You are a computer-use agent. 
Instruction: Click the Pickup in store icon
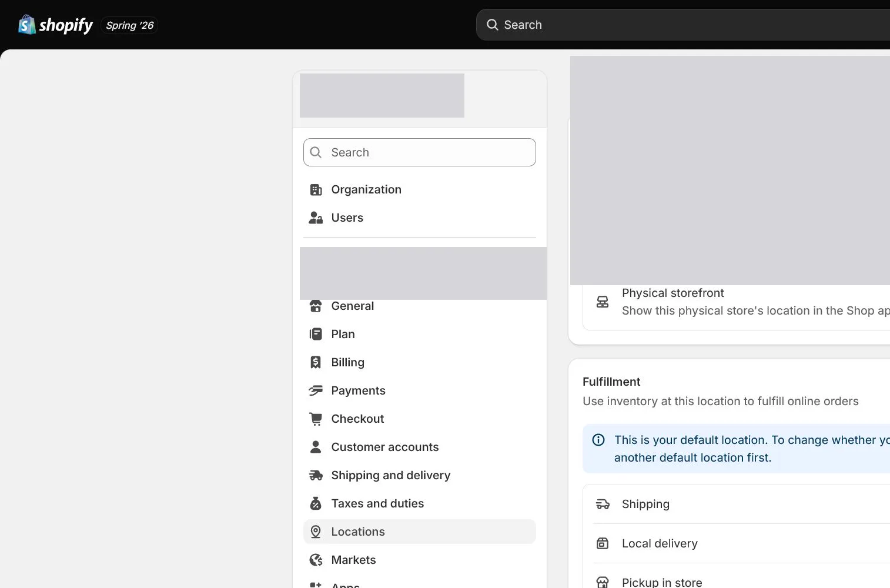[603, 582]
